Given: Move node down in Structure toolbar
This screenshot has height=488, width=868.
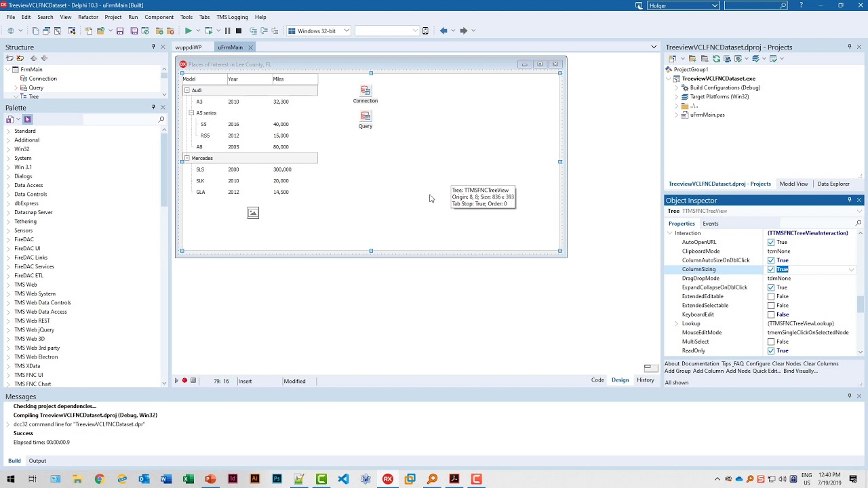Looking at the screenshot, I should [44, 58].
